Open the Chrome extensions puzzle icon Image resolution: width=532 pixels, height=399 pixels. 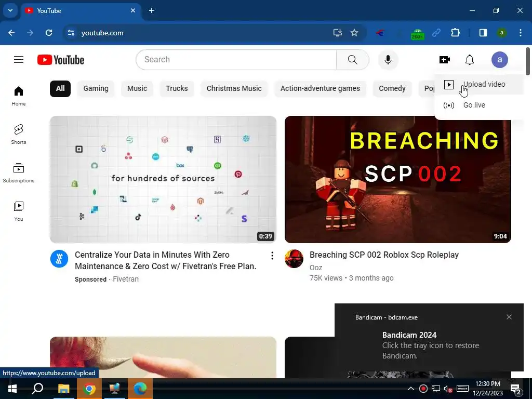(455, 33)
